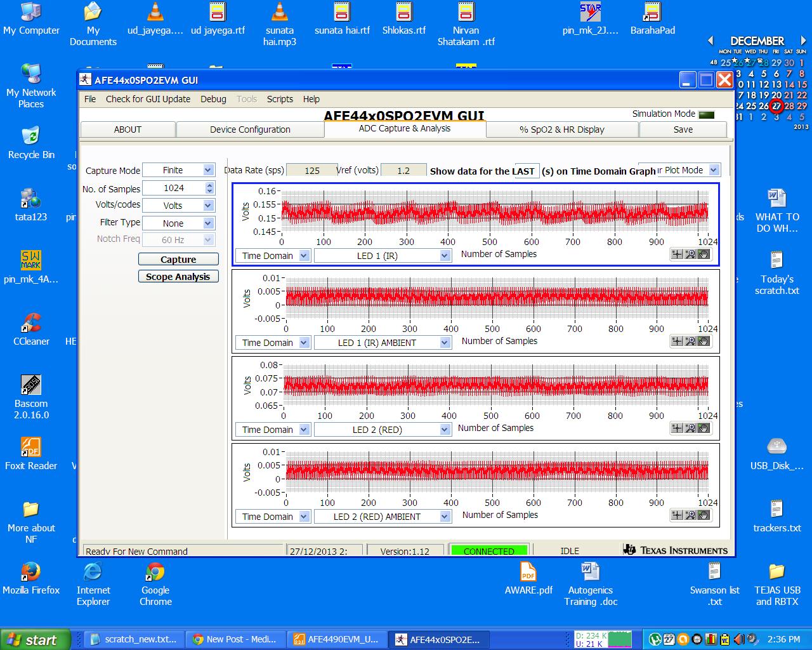Switch to AFE4490EVM_U... taskbar button
The width and height of the screenshot is (812, 650).
click(x=337, y=639)
